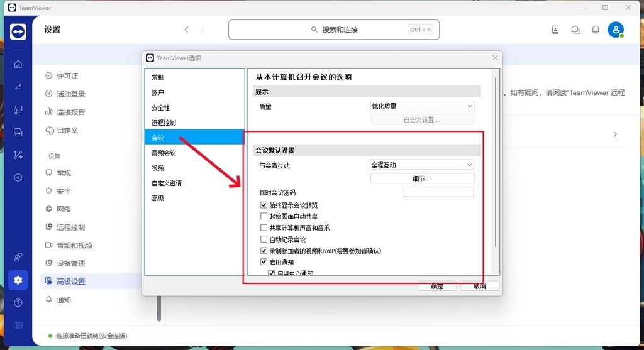Open the contacts book icon in the header

click(555, 30)
